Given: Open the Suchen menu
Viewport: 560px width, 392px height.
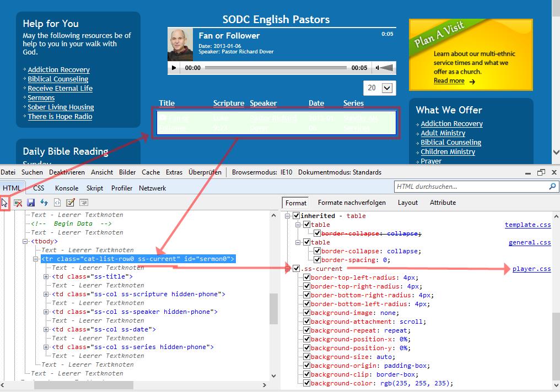Looking at the screenshot, I should (x=32, y=172).
